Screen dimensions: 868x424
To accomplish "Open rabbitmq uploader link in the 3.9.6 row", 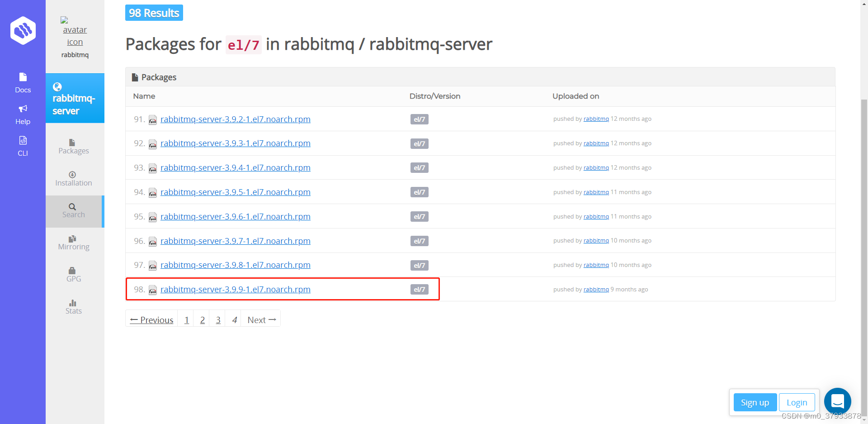I will click(x=596, y=217).
